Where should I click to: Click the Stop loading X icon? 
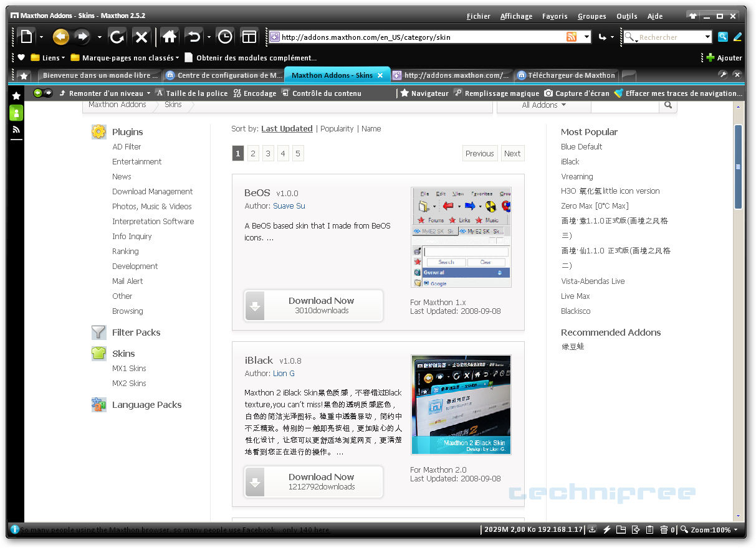click(x=141, y=37)
